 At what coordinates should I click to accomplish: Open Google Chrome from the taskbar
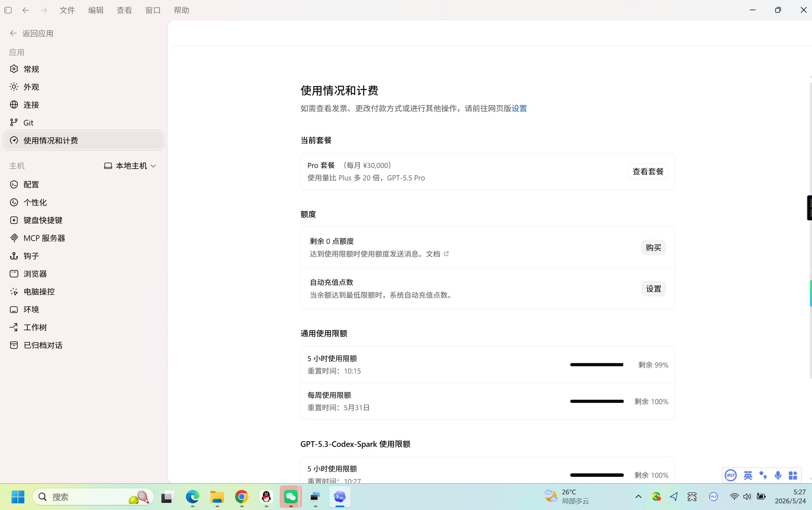(x=241, y=497)
